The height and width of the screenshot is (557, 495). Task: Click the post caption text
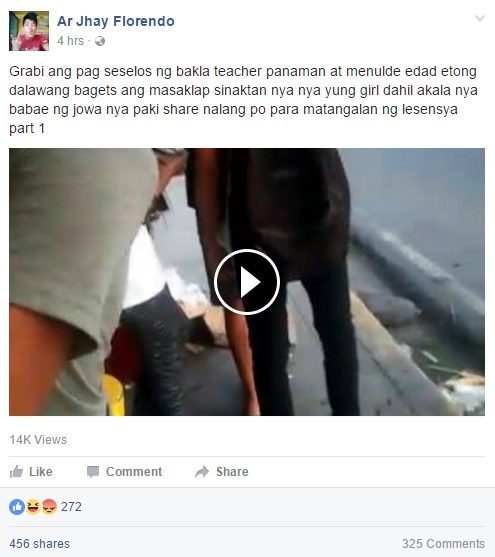[243, 100]
